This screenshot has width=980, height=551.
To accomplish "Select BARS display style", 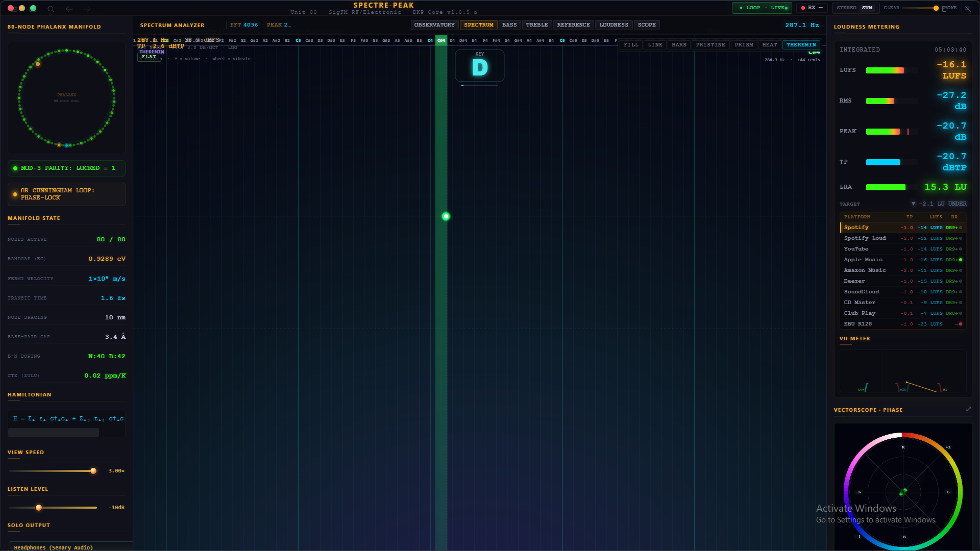I will (679, 45).
